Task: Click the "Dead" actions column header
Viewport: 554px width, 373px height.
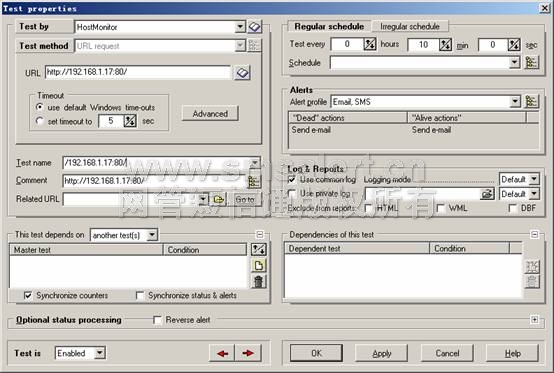Action: coord(348,118)
